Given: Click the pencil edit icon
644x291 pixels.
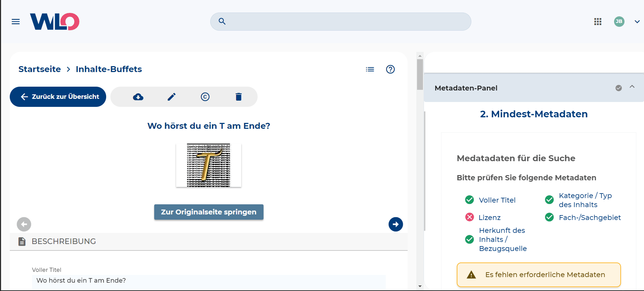Looking at the screenshot, I should click(x=172, y=97).
